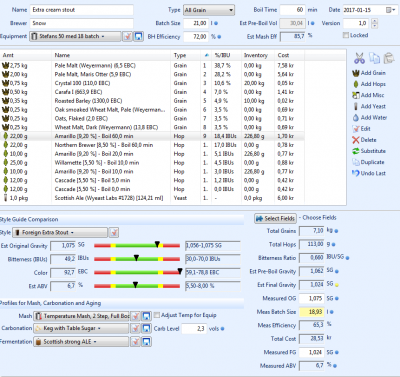Screen dimensions: 400x377
Task: Sort by Type column header
Action: (186, 55)
